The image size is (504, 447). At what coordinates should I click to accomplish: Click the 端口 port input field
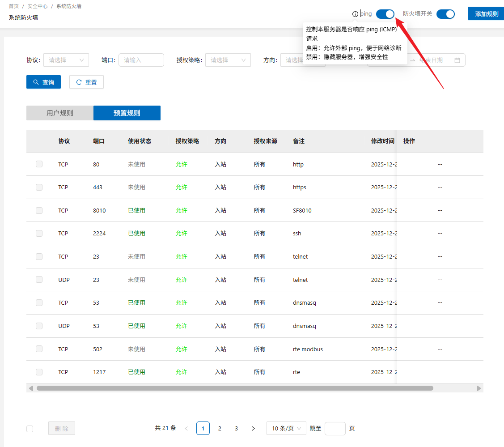pyautogui.click(x=141, y=60)
